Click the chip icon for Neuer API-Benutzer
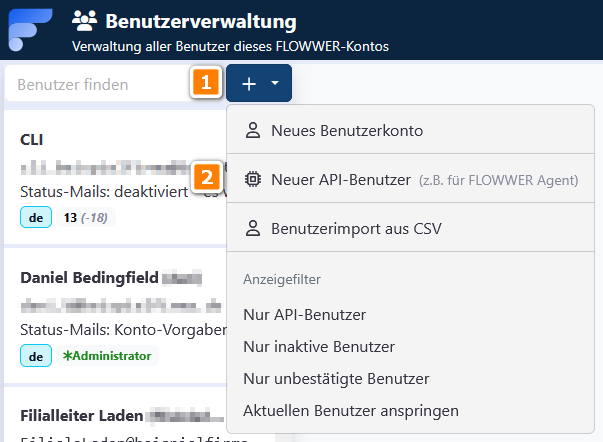 click(x=253, y=180)
